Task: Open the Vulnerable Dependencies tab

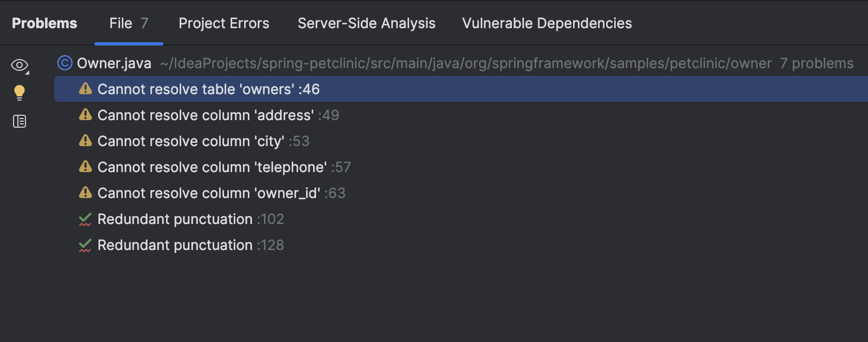Action: [547, 23]
